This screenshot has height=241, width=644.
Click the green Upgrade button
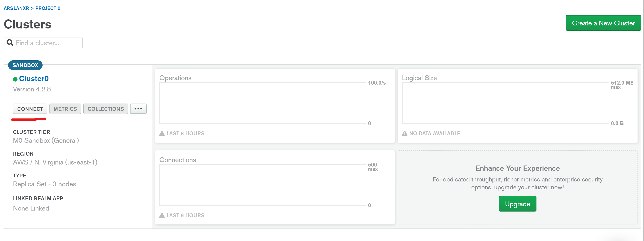(x=517, y=204)
